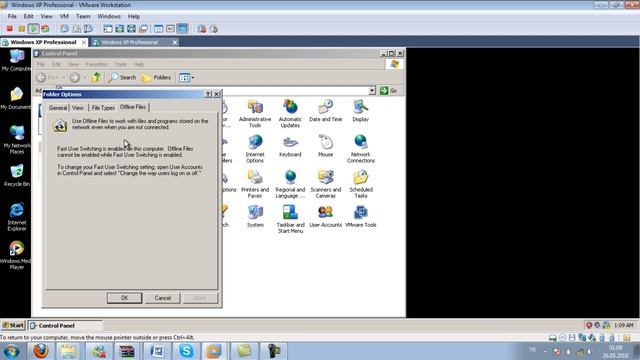Open the Scheduled Tasks icon
The image size is (640, 360).
tap(360, 184)
